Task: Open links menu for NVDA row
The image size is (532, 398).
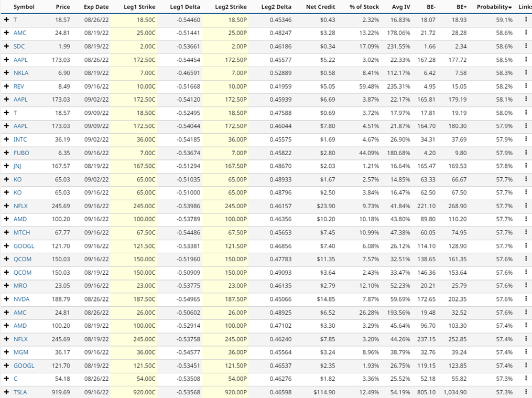Action: 526,298
